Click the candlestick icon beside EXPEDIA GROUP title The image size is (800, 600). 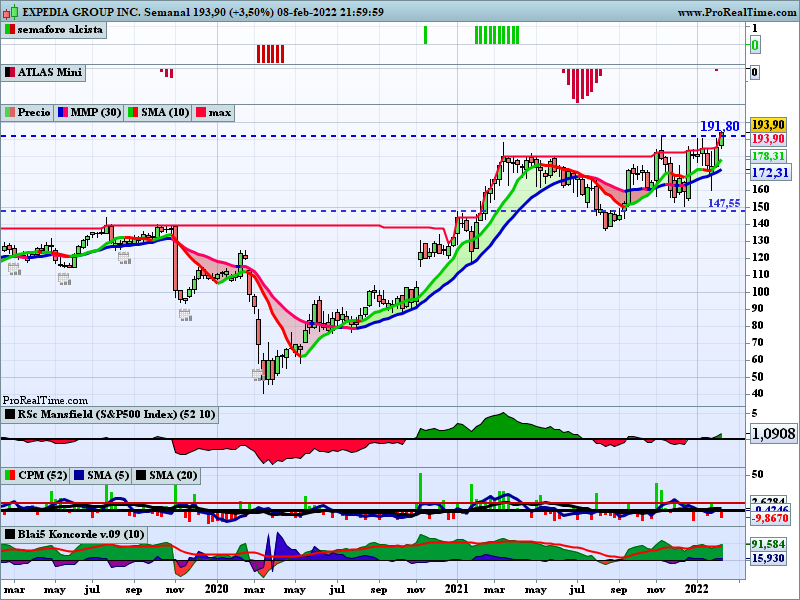[10, 11]
